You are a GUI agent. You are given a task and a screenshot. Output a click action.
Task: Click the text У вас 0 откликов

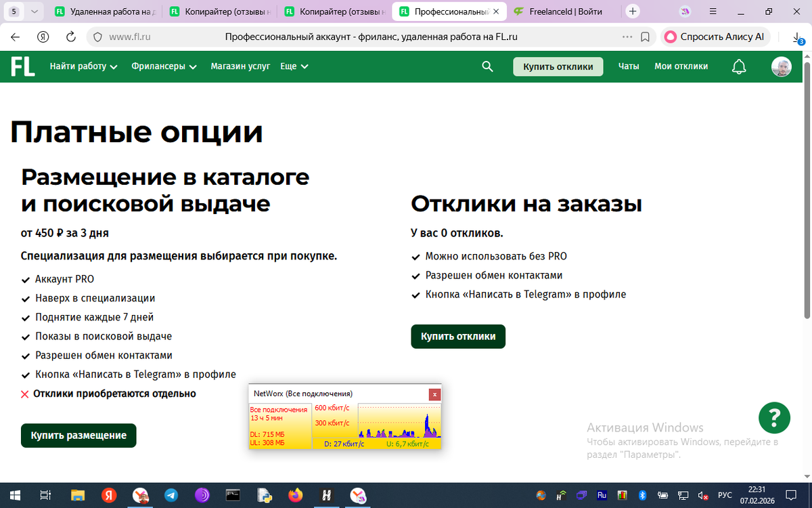click(457, 233)
